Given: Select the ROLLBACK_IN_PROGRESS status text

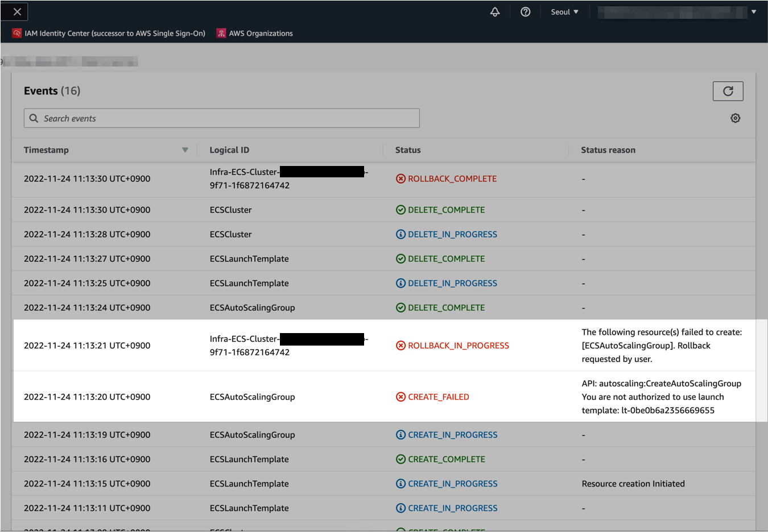Looking at the screenshot, I should (458, 346).
